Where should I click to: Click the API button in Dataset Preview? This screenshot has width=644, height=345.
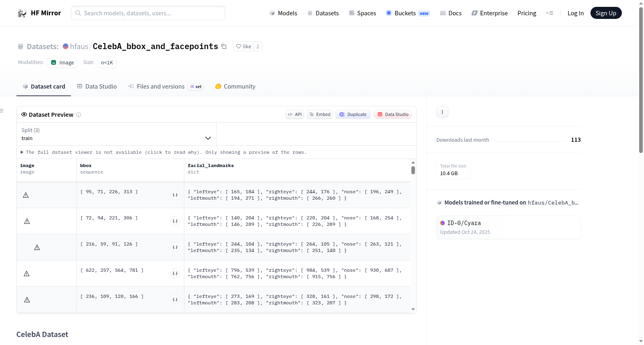click(x=295, y=114)
